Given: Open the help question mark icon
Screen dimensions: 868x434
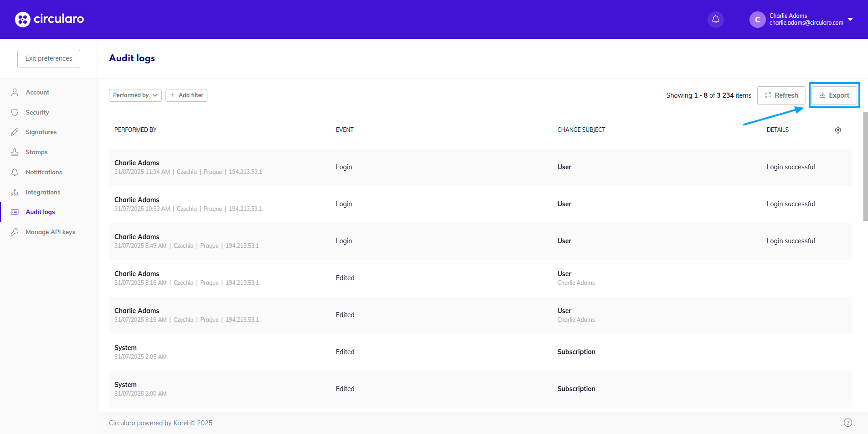Looking at the screenshot, I should click(x=847, y=423).
